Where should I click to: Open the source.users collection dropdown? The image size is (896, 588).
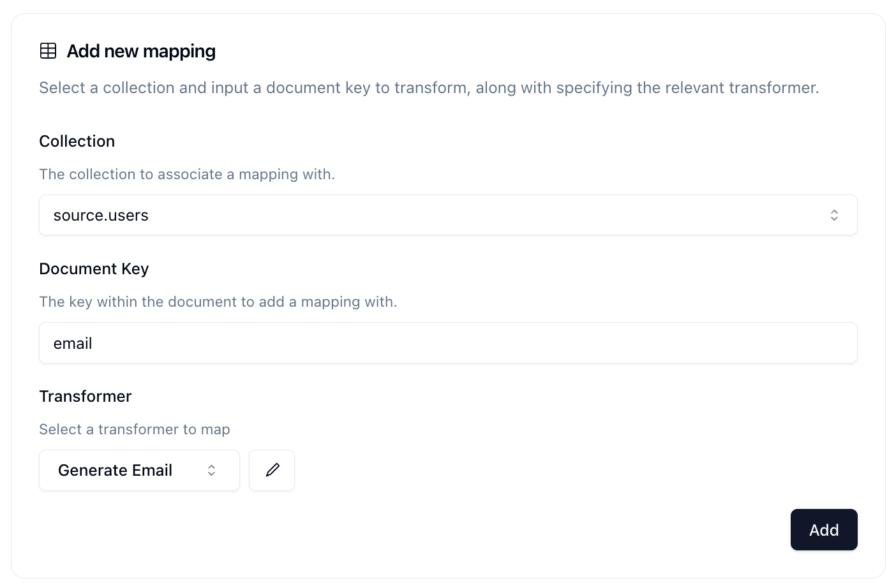pyautogui.click(x=448, y=216)
